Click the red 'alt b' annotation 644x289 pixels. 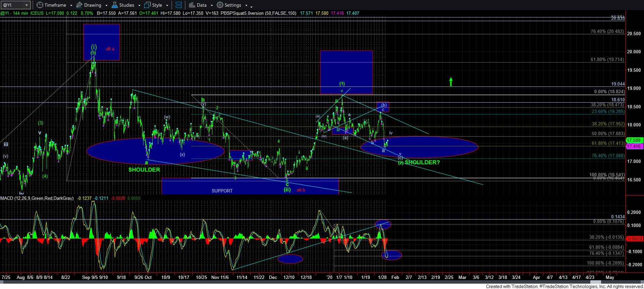pyautogui.click(x=301, y=190)
